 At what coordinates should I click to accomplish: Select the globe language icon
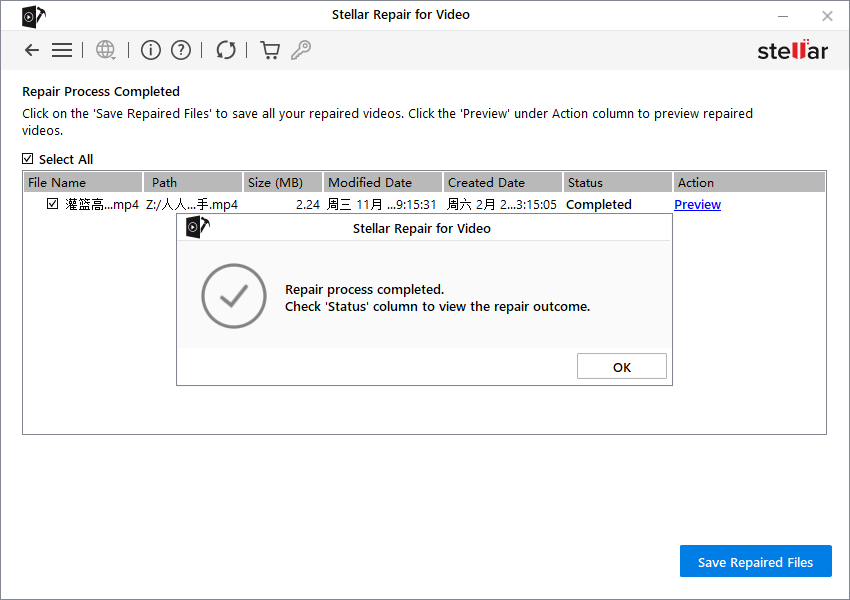coord(105,50)
